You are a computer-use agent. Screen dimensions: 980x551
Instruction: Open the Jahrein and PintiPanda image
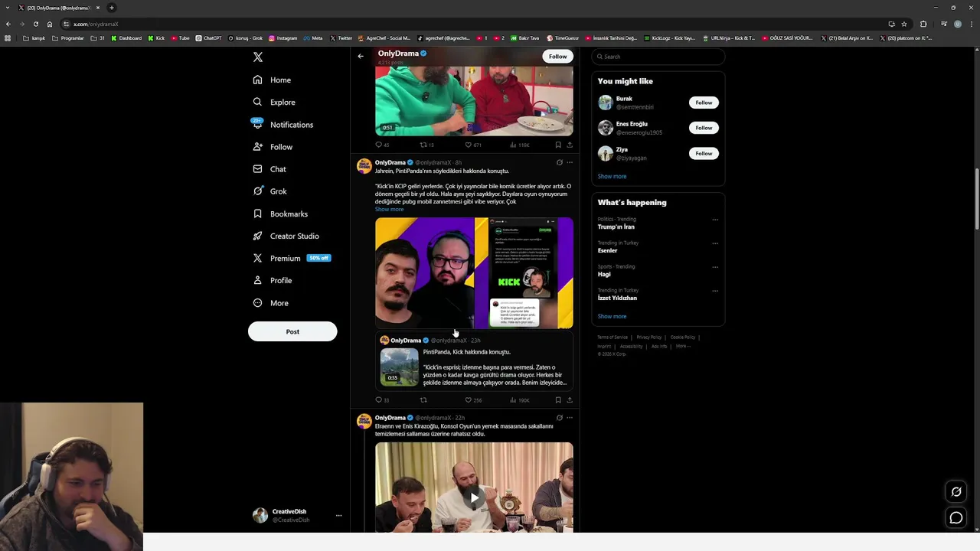pos(424,272)
